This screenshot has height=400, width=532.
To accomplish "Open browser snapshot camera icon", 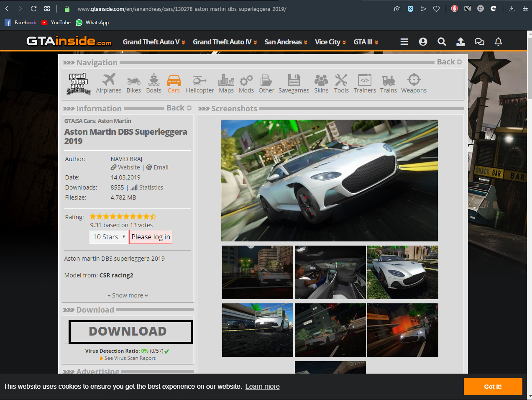I will [397, 9].
